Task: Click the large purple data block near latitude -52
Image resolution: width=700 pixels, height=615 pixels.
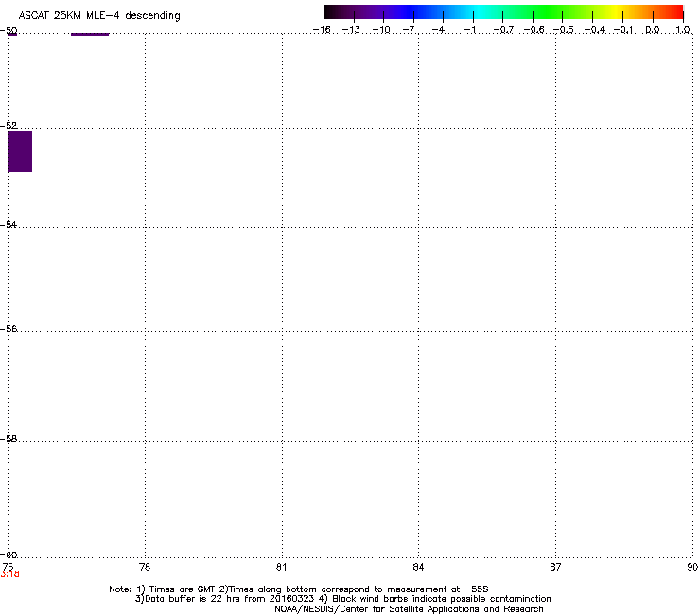Action: click(20, 151)
